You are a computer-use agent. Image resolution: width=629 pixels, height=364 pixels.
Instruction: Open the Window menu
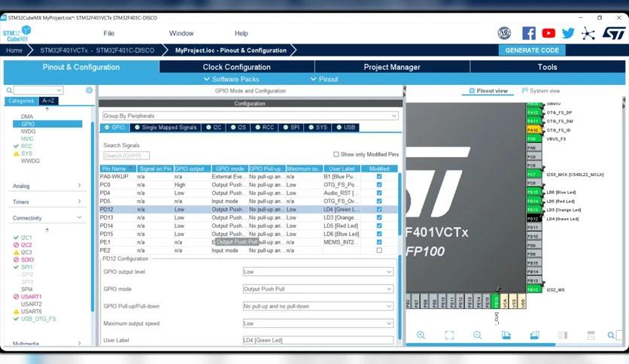(x=181, y=33)
